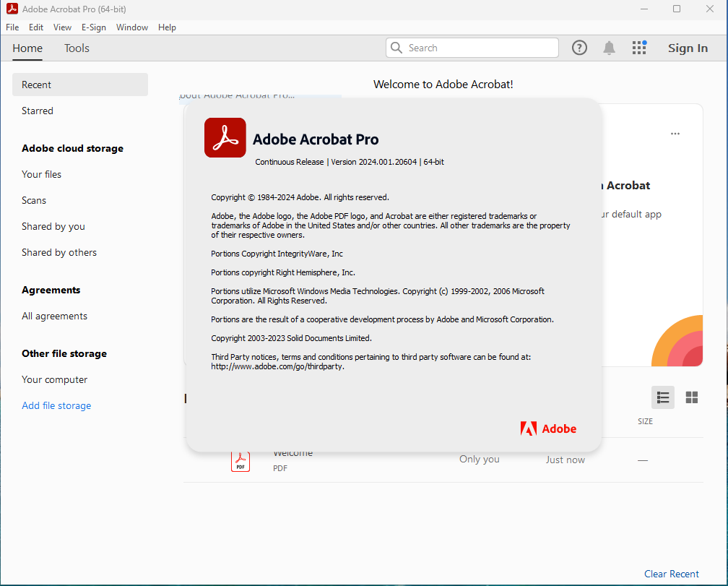Image resolution: width=728 pixels, height=586 pixels.
Task: Select Add file storage in the sidebar
Action: (x=56, y=405)
